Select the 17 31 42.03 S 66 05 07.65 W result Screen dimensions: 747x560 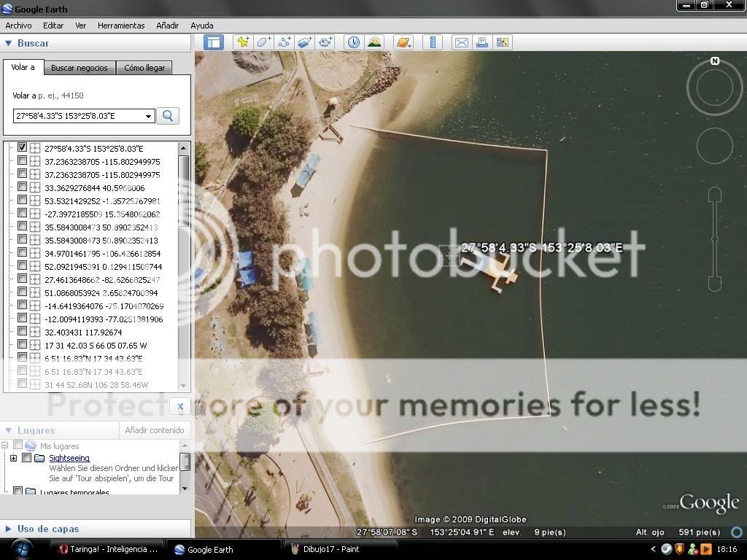pyautogui.click(x=96, y=345)
